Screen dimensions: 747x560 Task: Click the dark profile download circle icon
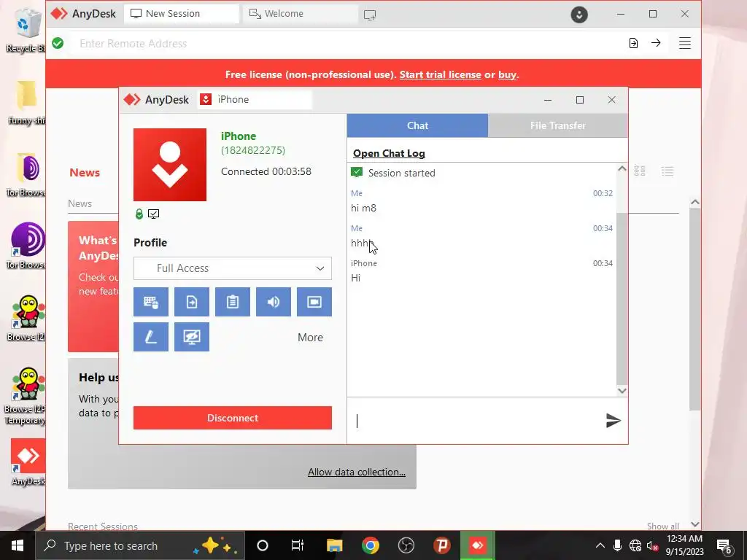579,15
